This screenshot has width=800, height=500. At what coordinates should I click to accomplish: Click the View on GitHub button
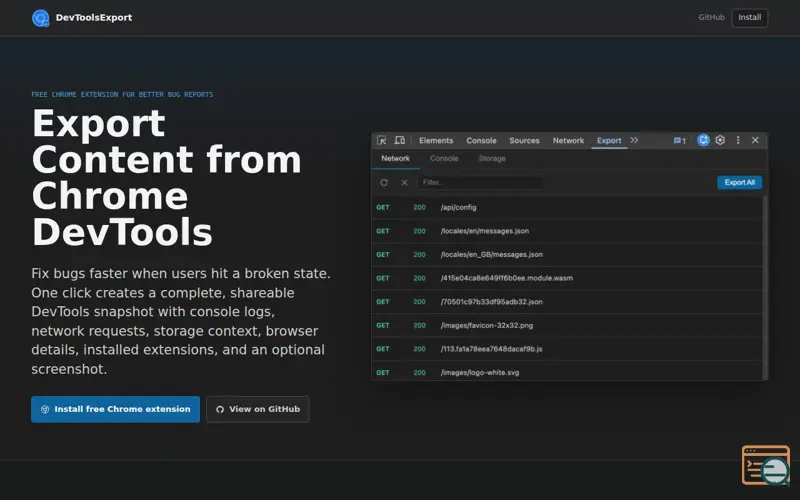258,409
